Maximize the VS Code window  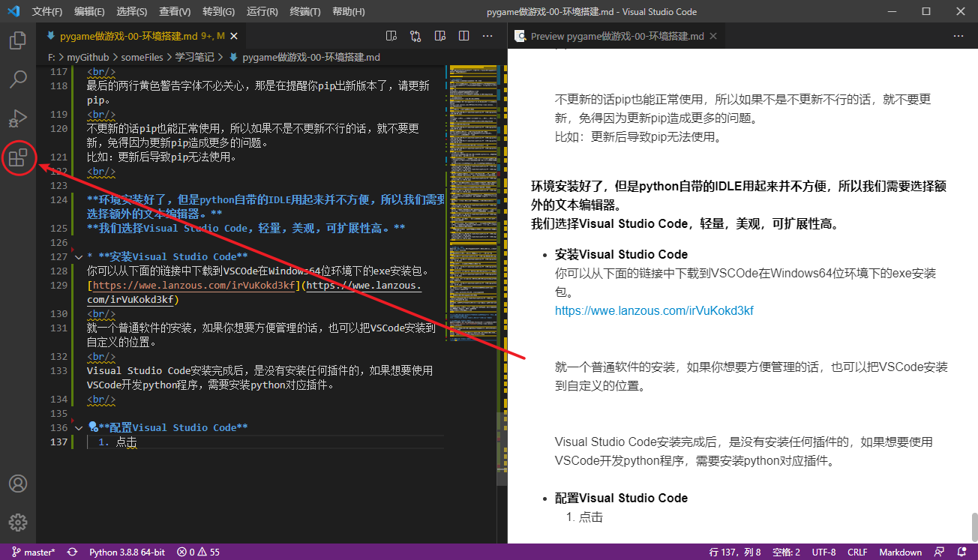click(926, 11)
